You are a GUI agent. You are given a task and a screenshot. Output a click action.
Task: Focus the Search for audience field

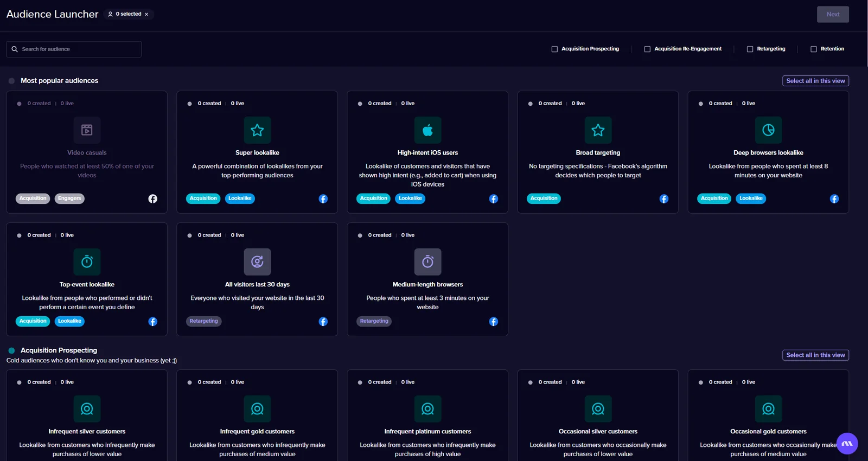tap(74, 49)
